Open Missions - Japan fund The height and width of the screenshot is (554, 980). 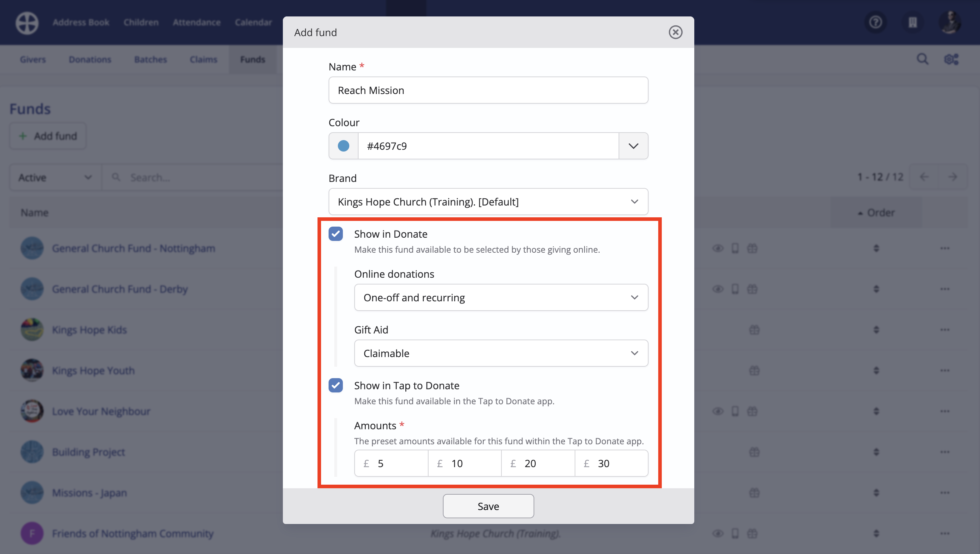pyautogui.click(x=89, y=493)
